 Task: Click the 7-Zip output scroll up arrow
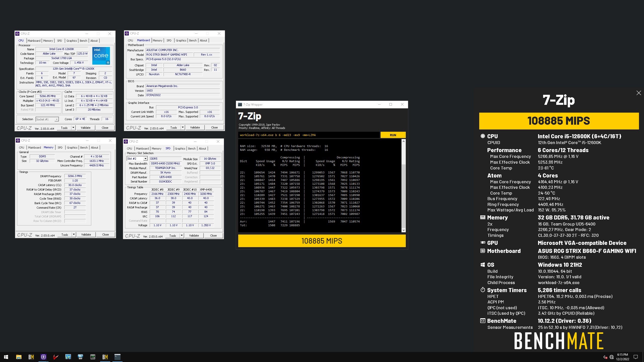pos(404,141)
